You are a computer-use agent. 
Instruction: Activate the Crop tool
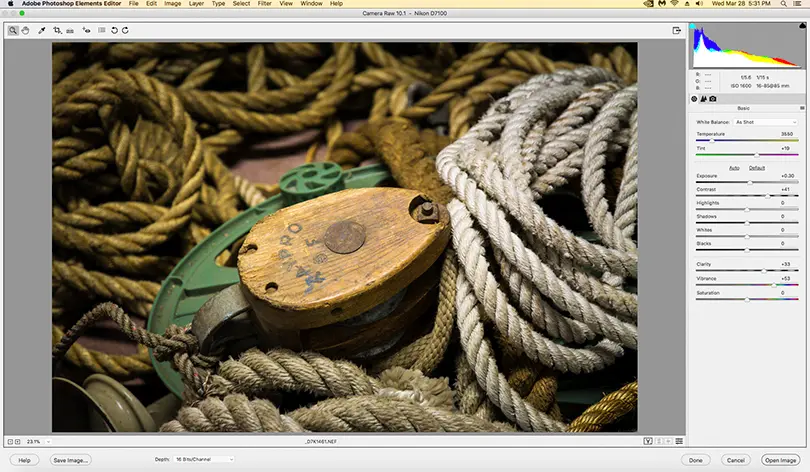tap(58, 31)
